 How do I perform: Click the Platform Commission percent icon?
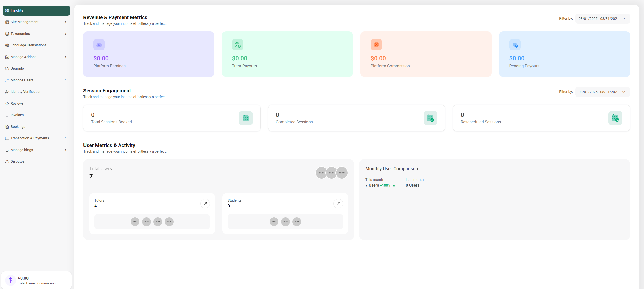[376, 45]
